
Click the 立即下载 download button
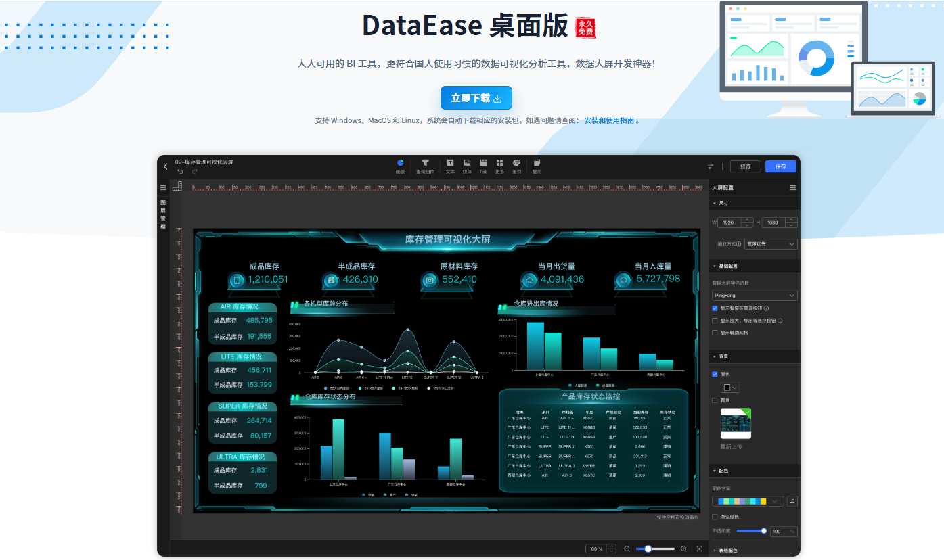coord(476,98)
